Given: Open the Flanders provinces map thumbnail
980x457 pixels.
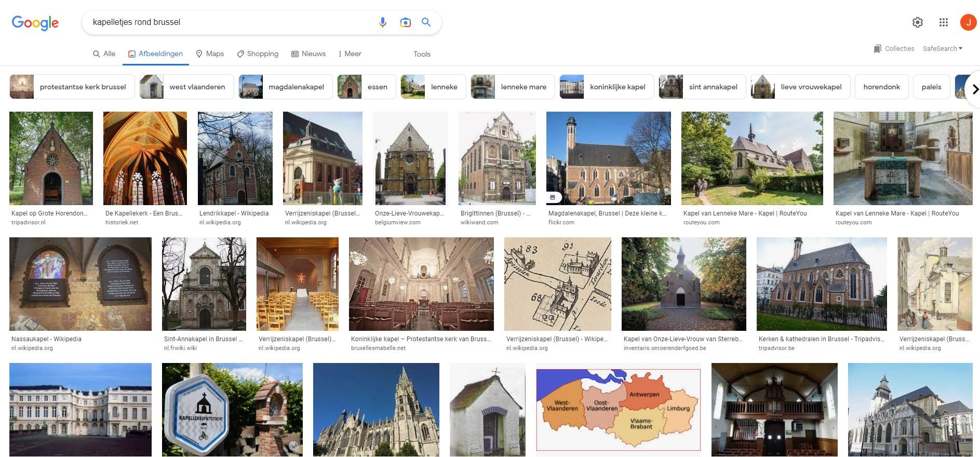Looking at the screenshot, I should coord(618,409).
